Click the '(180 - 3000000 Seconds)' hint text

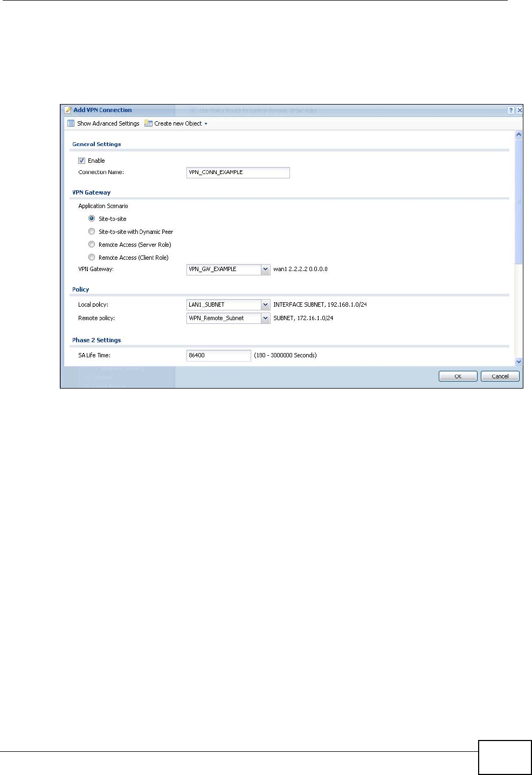coord(285,355)
